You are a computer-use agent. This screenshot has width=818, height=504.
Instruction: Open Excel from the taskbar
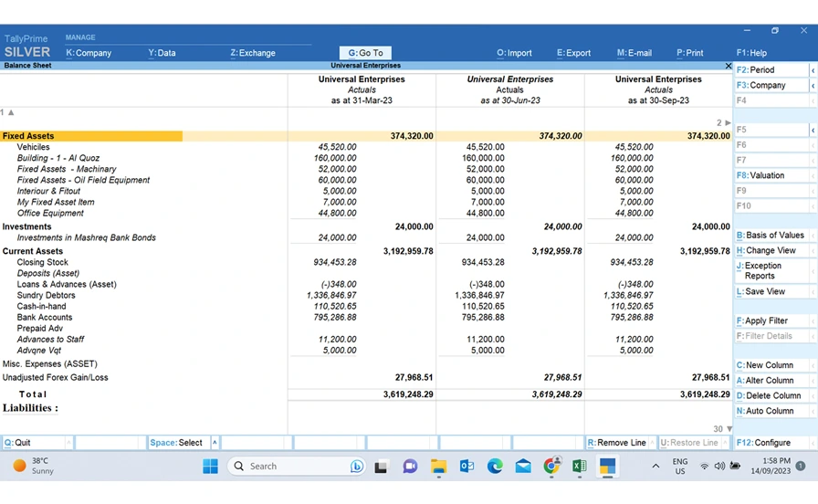click(579, 466)
